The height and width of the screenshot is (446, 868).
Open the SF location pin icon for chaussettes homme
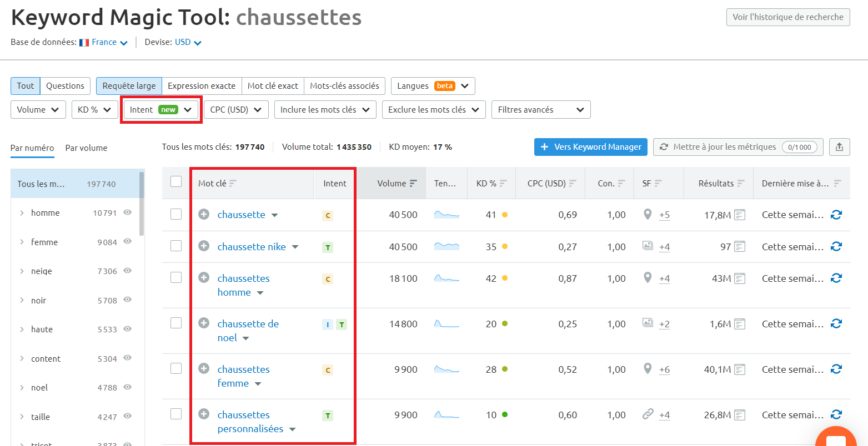648,278
